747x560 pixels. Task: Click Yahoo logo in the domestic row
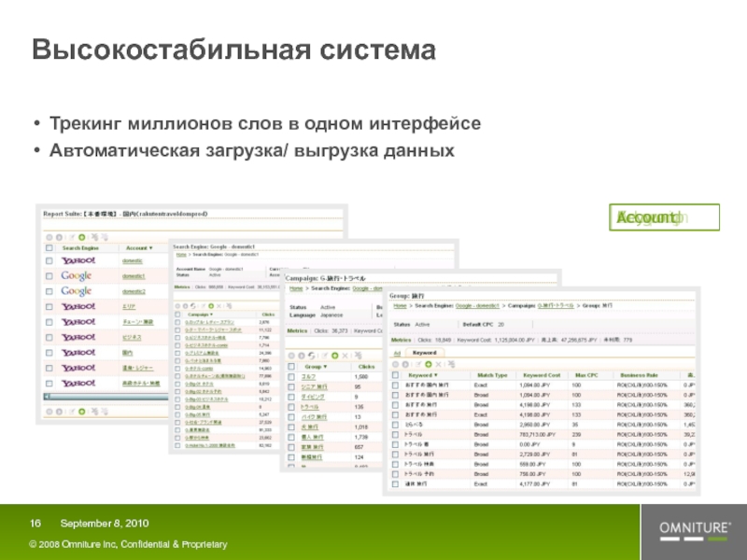click(x=78, y=260)
